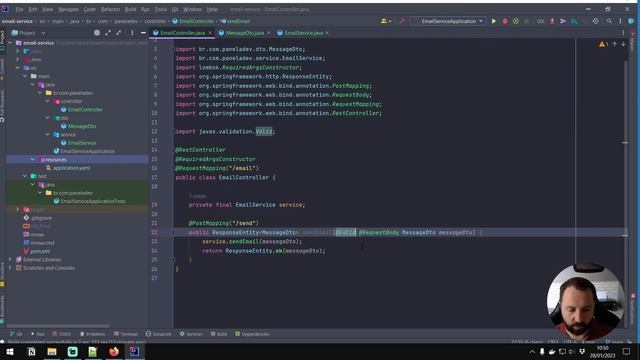The height and width of the screenshot is (360, 640).
Task: Expand External Libraries node
Action: click(10, 259)
